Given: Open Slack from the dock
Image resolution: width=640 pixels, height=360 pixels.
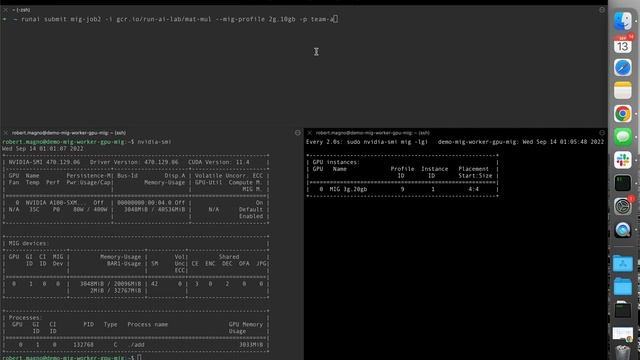Looking at the screenshot, I should (x=622, y=160).
